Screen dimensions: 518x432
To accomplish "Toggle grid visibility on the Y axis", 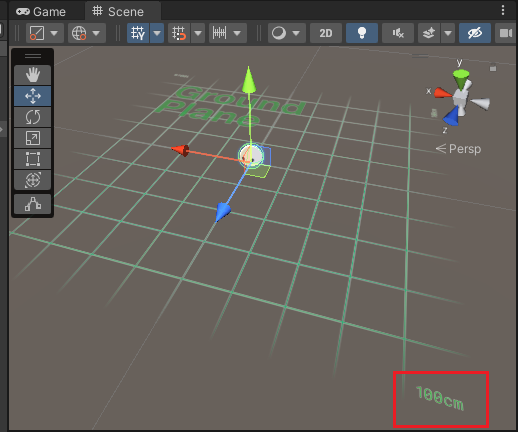I will click(138, 33).
